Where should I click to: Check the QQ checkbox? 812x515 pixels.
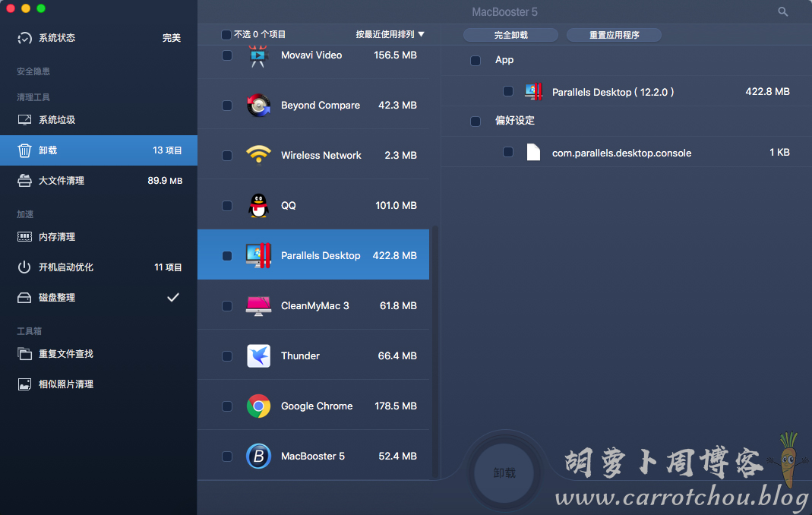coord(227,206)
